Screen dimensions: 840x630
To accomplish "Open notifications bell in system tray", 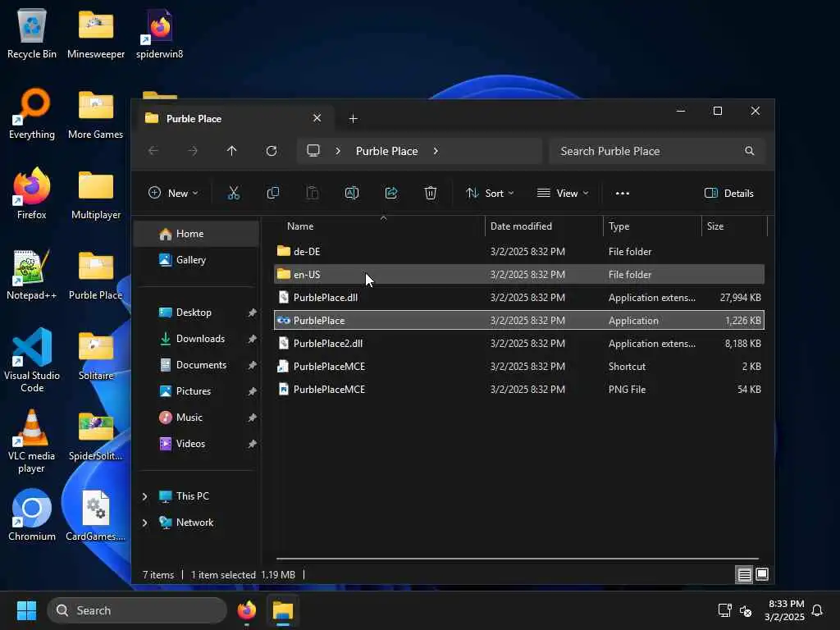I will click(817, 610).
